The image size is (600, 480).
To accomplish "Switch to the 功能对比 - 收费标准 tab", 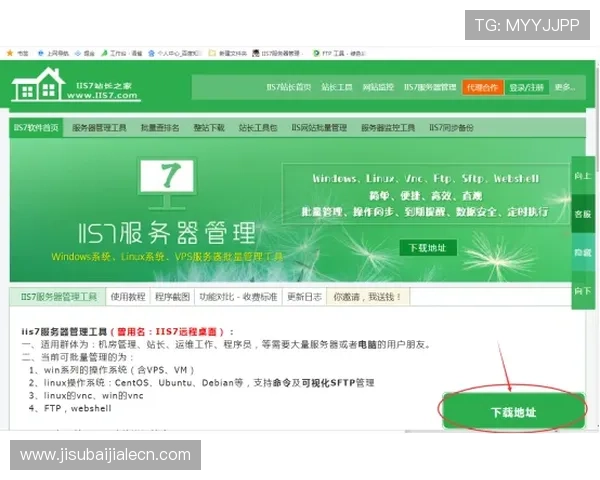I will (238, 297).
